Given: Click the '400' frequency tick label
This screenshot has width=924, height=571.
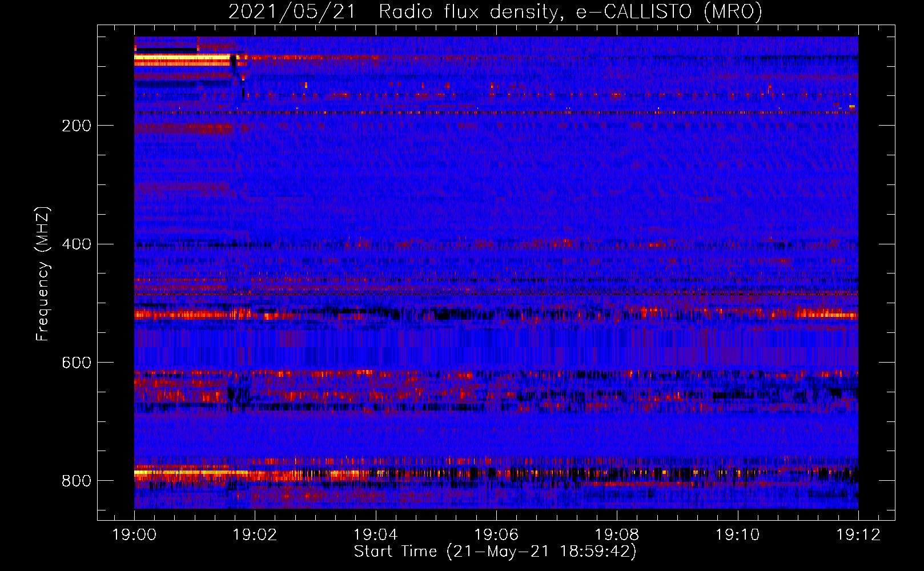Looking at the screenshot, I should click(77, 244).
